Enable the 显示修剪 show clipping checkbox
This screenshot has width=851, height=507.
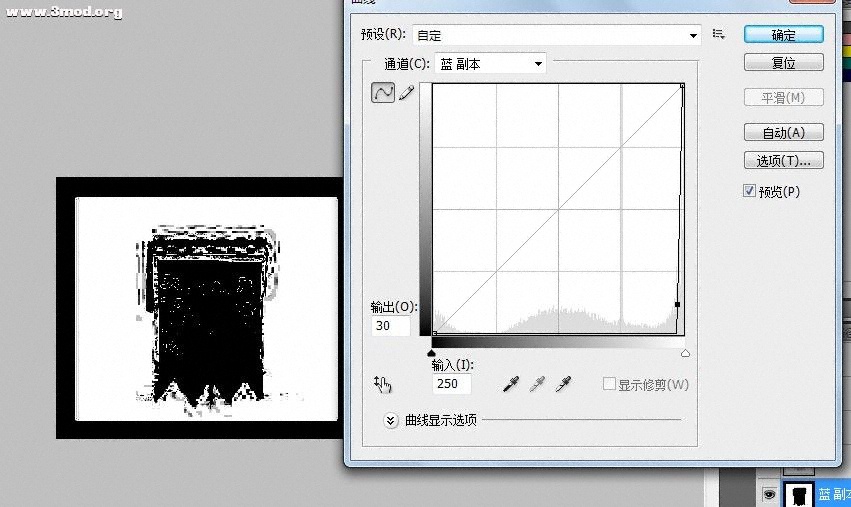point(609,384)
